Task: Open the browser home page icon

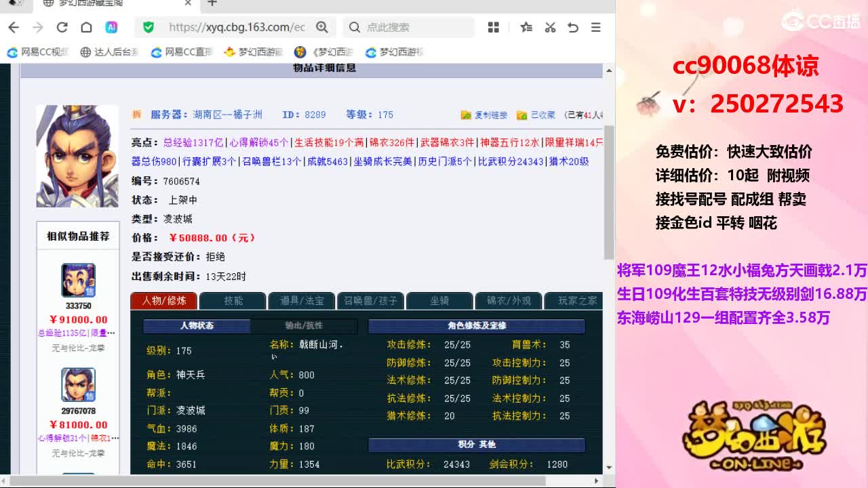Action: (86, 27)
